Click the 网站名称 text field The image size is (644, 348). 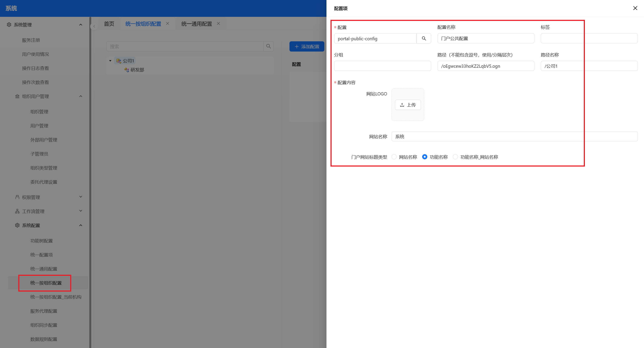click(514, 137)
